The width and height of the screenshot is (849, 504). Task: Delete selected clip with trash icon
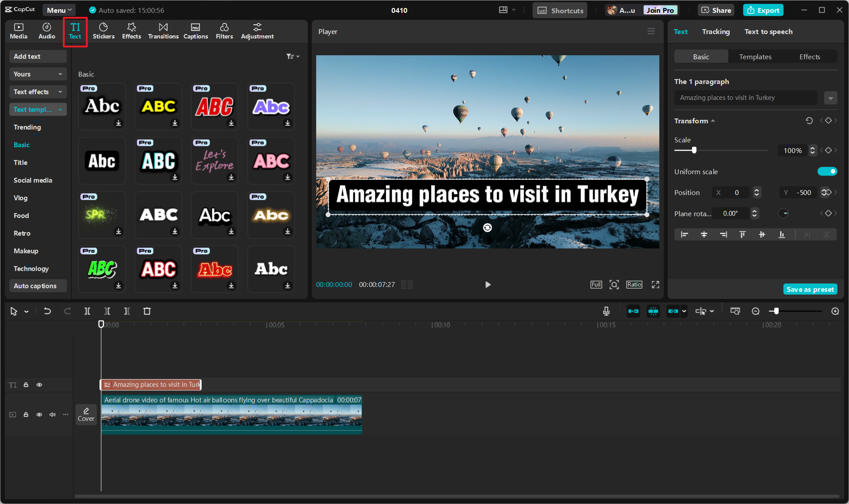[x=147, y=311]
